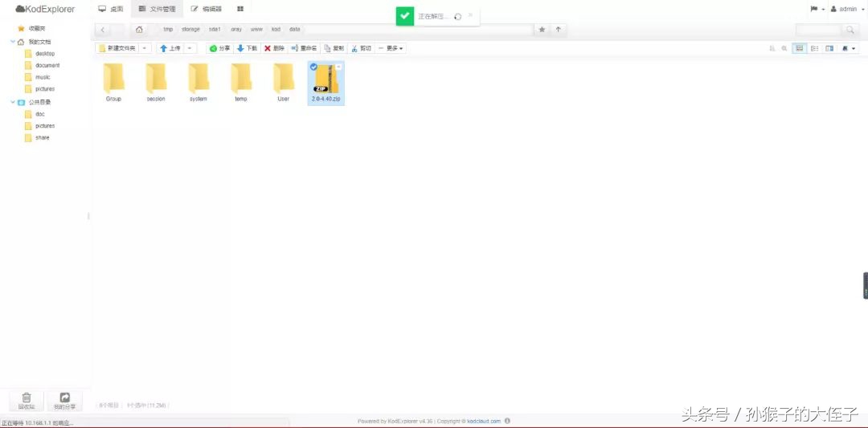
Task: Navigate to www in breadcrumb path
Action: click(256, 29)
